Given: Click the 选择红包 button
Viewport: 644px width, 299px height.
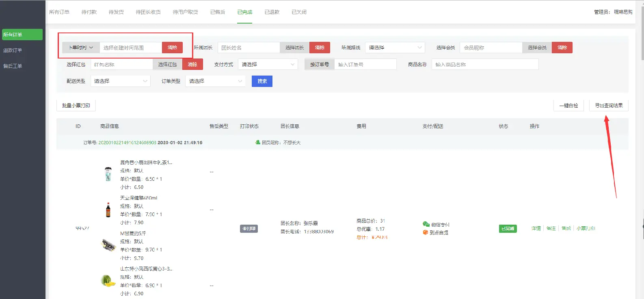Looking at the screenshot, I should coord(167,64).
